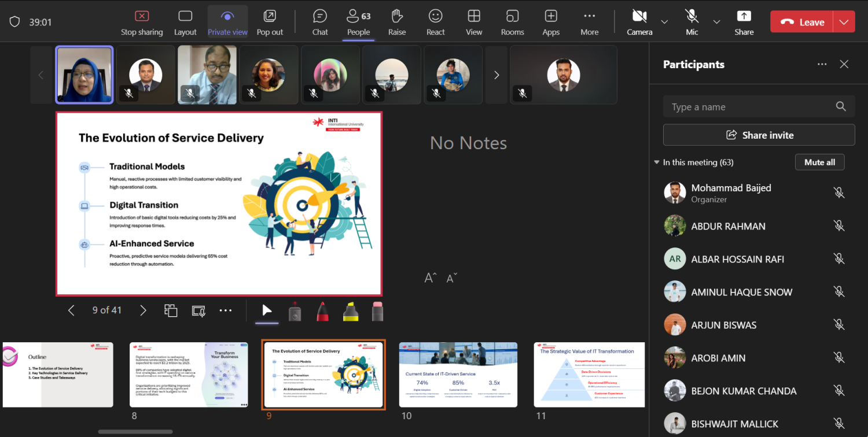Unmute the Mic

click(x=692, y=22)
